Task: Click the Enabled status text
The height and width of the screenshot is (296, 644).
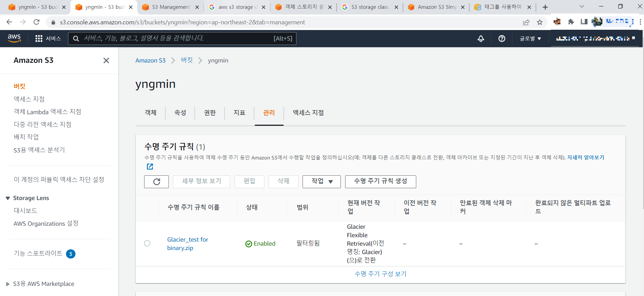Action: point(264,244)
